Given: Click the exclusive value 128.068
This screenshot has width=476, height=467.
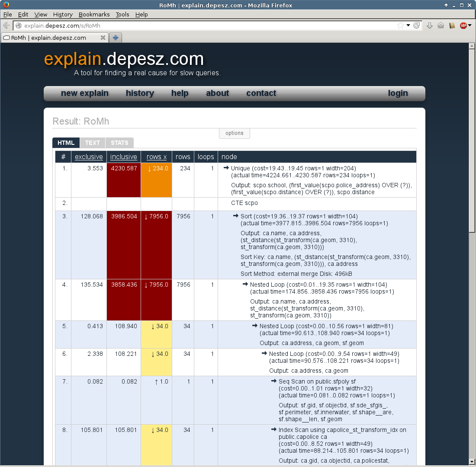Looking at the screenshot, I should tap(92, 216).
